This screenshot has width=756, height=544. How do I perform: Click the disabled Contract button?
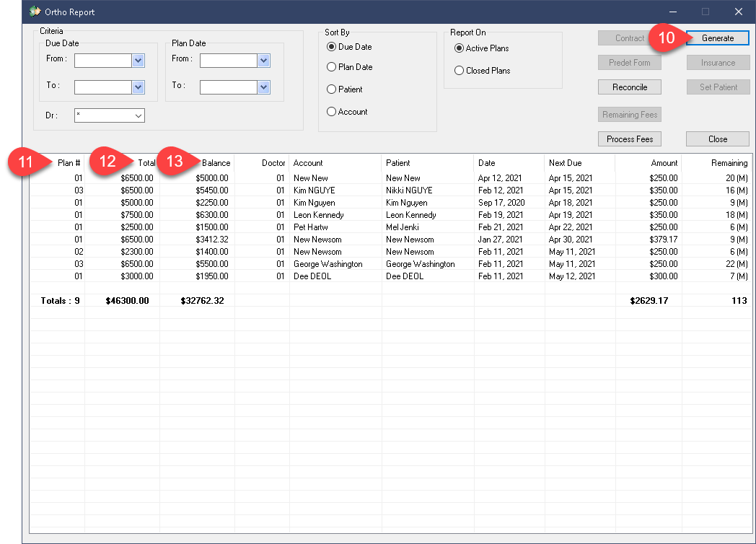[x=629, y=38]
